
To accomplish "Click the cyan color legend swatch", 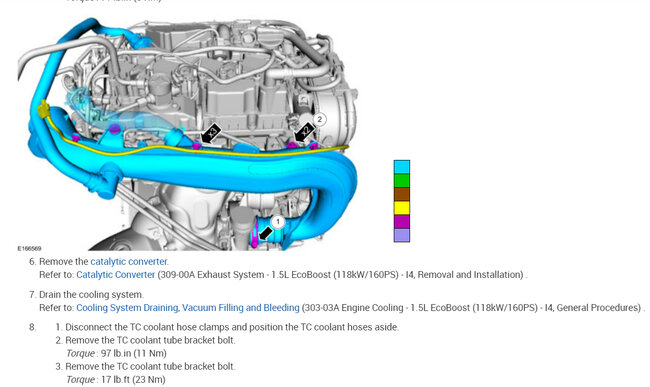I will pos(402,167).
